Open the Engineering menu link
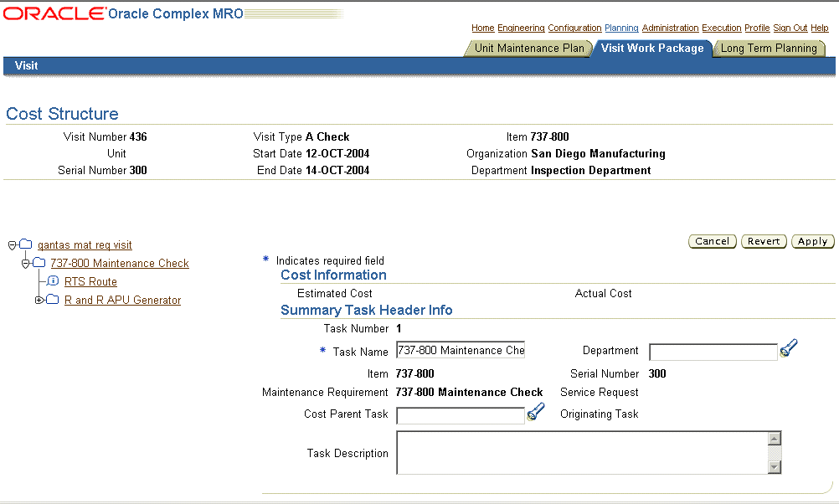Image resolution: width=839 pixels, height=504 pixels. [x=521, y=28]
